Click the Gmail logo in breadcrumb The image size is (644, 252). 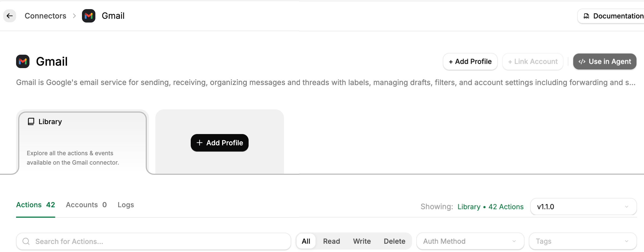point(89,16)
